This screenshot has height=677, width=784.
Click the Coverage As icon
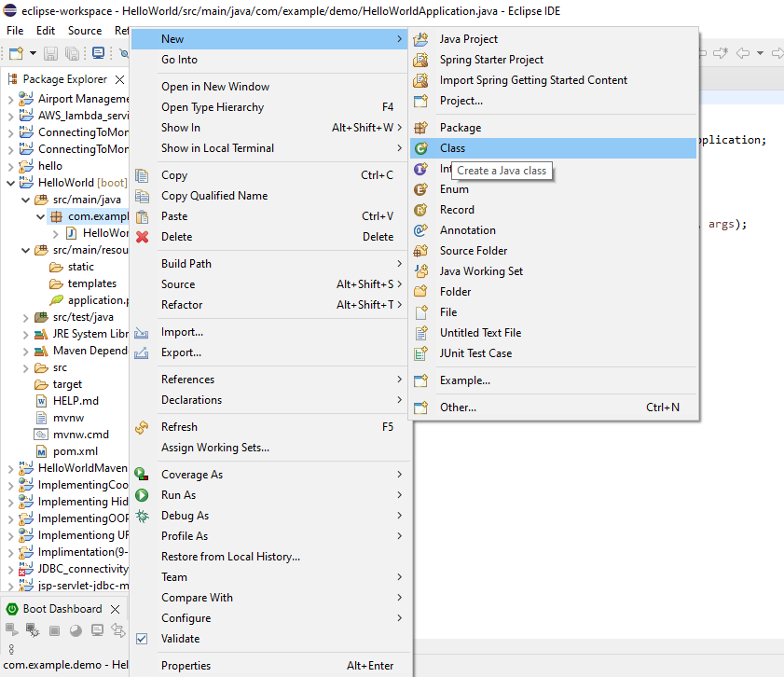142,475
